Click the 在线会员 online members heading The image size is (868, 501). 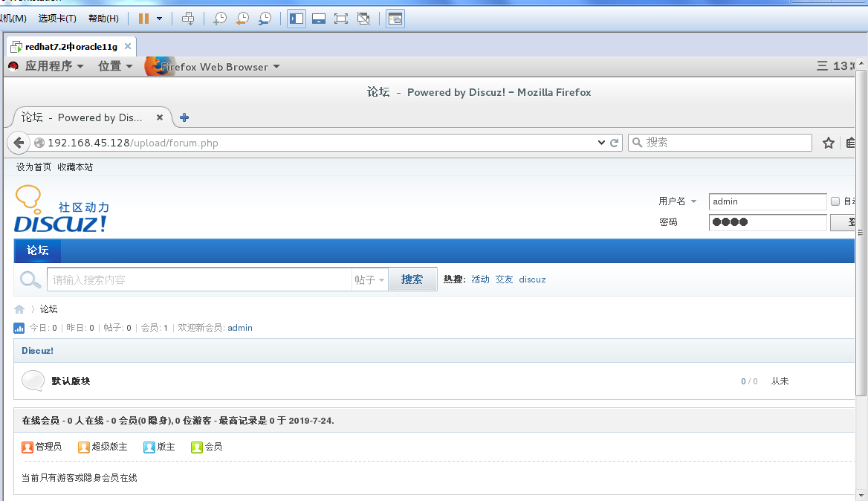[x=40, y=421]
